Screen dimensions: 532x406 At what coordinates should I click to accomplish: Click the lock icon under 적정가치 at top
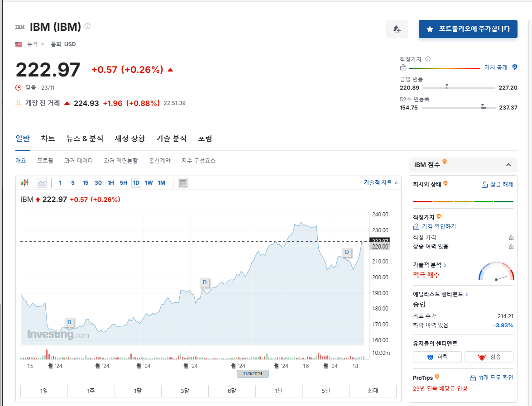[403, 67]
